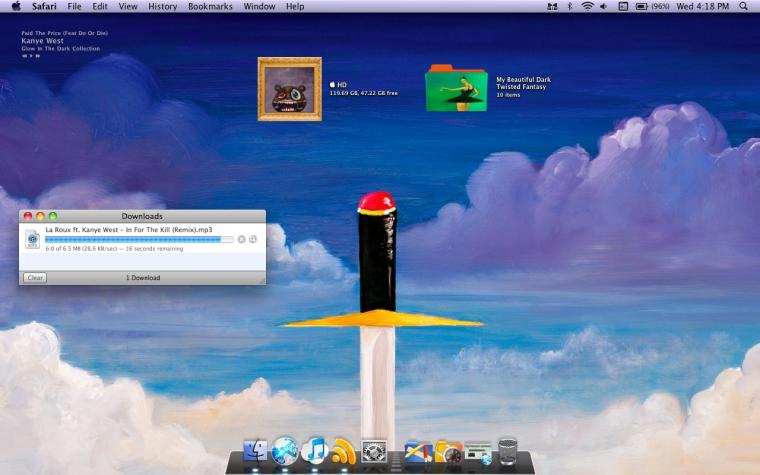Minimize the Downloads window with yellow button
760x475 pixels.
[40, 216]
